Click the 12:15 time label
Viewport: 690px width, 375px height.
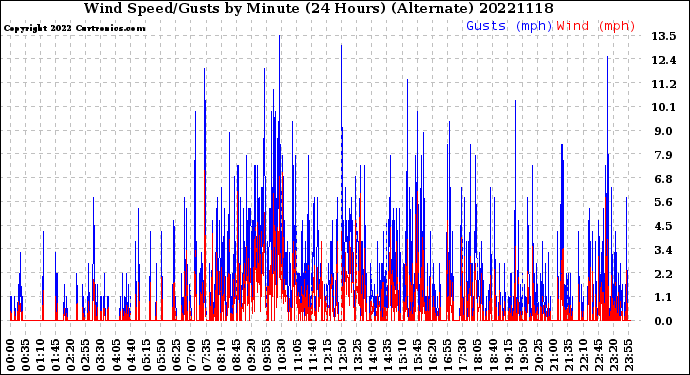[327, 355]
